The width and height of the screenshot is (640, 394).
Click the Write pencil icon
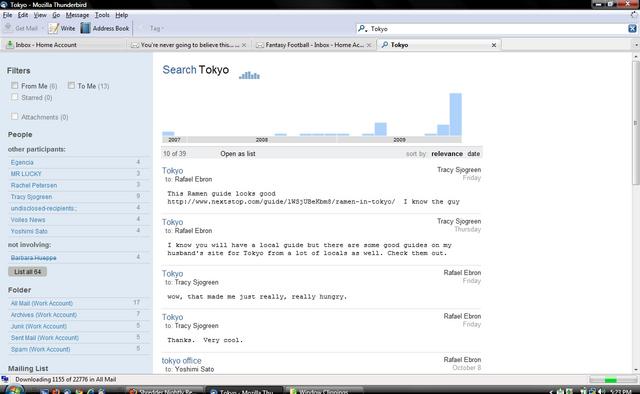[53, 28]
